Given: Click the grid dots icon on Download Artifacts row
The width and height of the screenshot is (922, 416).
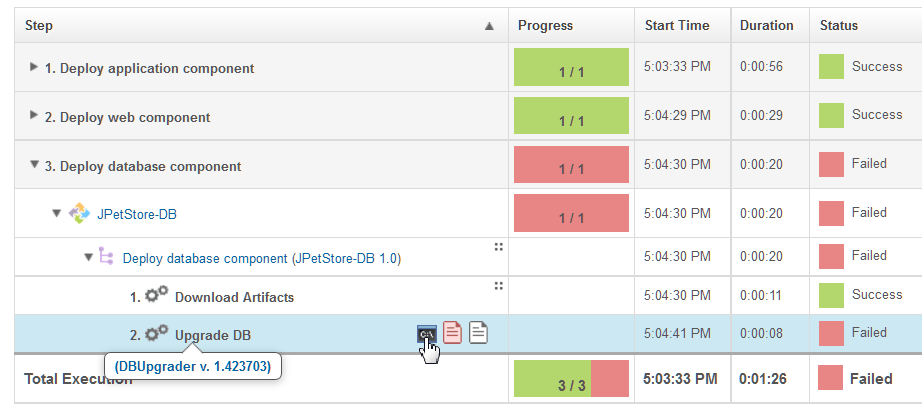Looking at the screenshot, I should click(497, 286).
